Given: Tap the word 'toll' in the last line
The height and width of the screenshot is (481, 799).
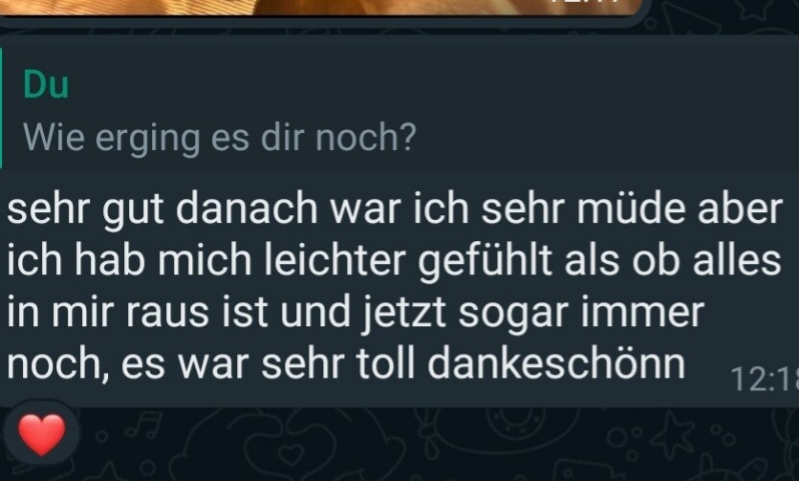Looking at the screenshot, I should [x=386, y=364].
